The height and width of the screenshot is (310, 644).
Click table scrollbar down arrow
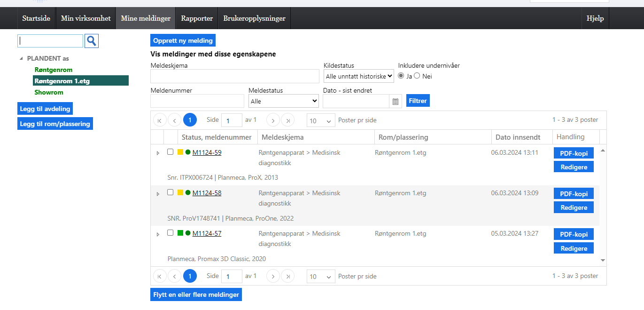pyautogui.click(x=603, y=260)
